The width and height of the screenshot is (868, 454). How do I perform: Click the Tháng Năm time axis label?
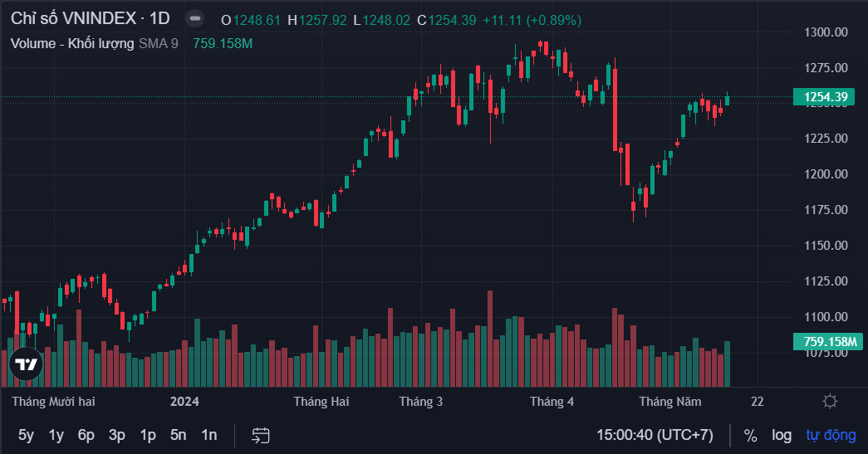coord(669,402)
